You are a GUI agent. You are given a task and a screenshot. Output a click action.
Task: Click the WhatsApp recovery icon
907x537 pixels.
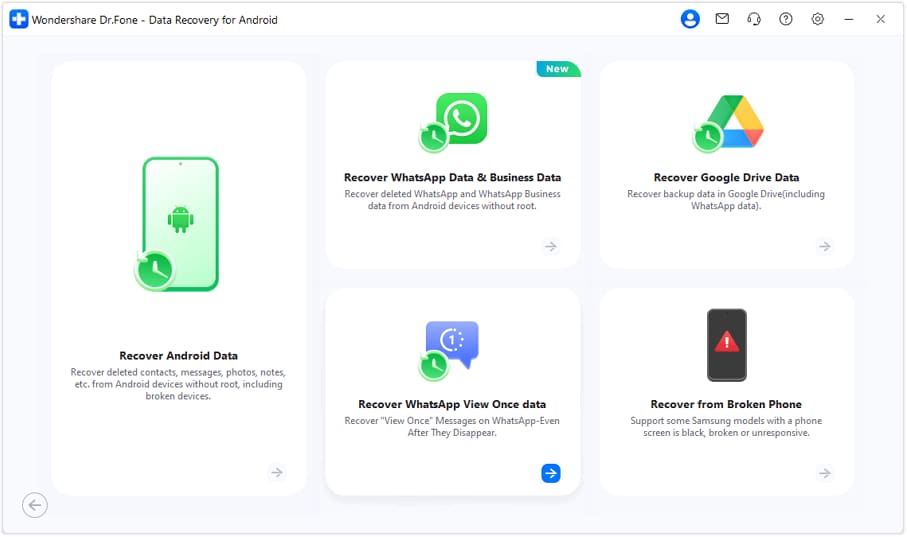click(x=453, y=122)
